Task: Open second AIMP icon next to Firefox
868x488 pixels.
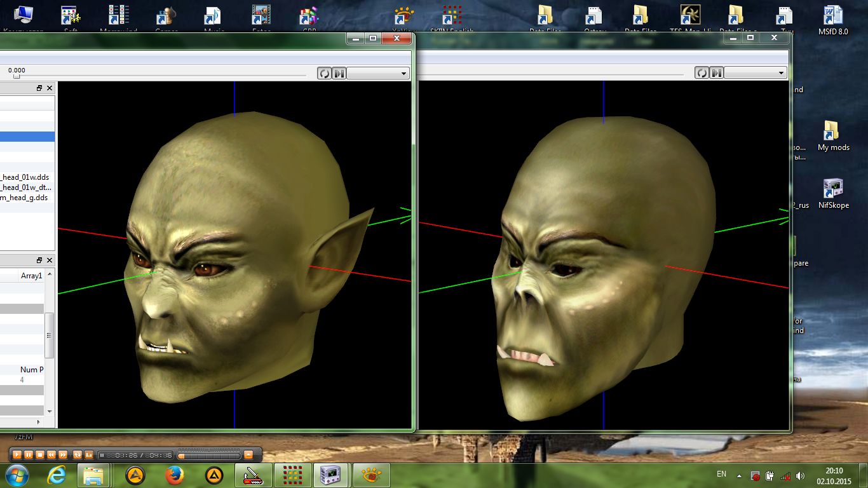Action: (214, 475)
